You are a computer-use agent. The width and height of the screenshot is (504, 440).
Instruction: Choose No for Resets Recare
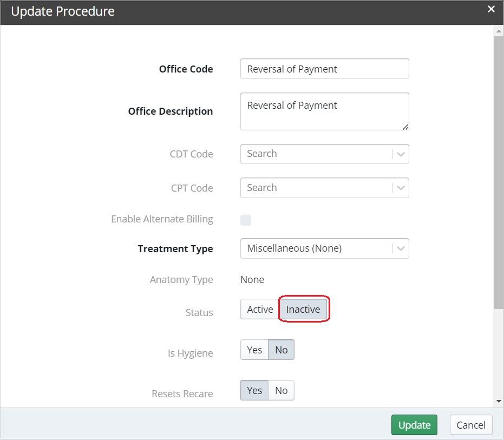click(x=282, y=391)
